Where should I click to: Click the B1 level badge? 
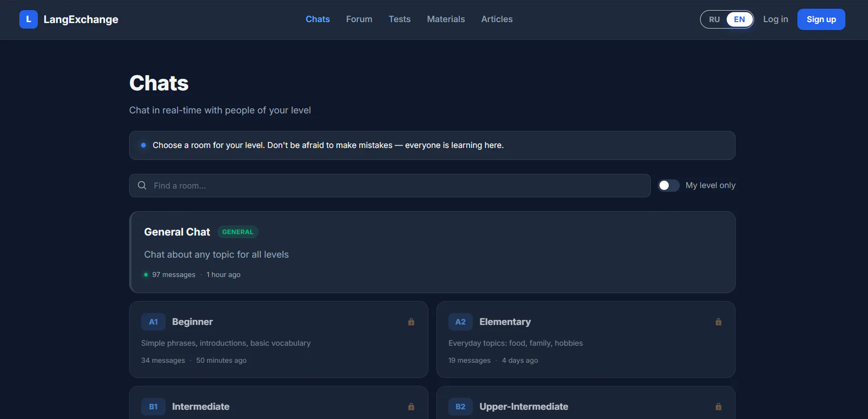tap(154, 407)
